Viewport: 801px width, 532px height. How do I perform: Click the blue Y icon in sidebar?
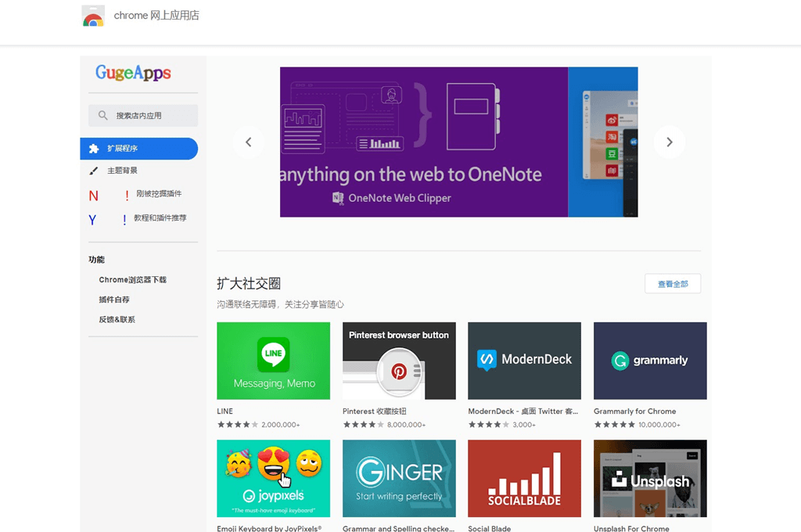tap(92, 221)
